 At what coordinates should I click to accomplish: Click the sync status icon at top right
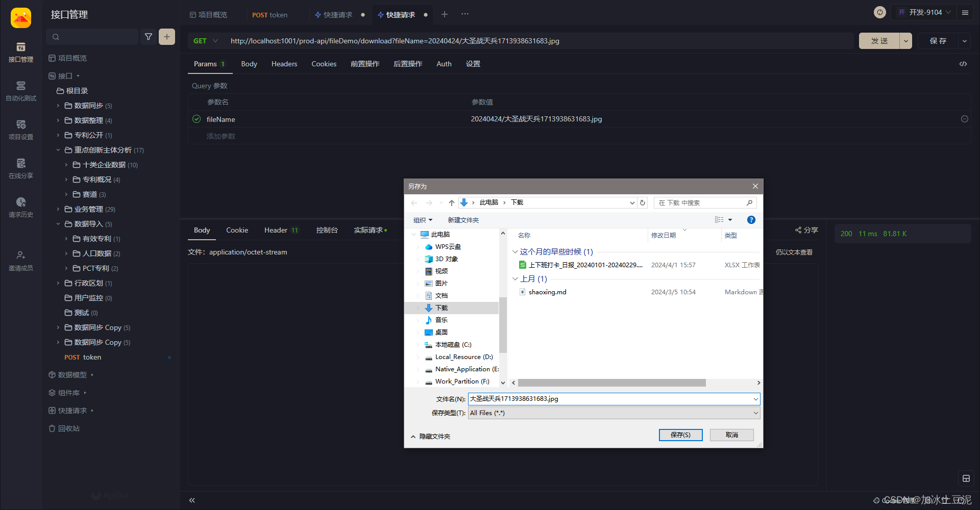880,12
